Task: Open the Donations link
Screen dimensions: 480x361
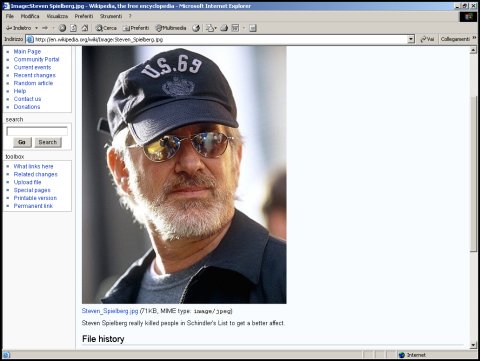Action: [x=27, y=107]
